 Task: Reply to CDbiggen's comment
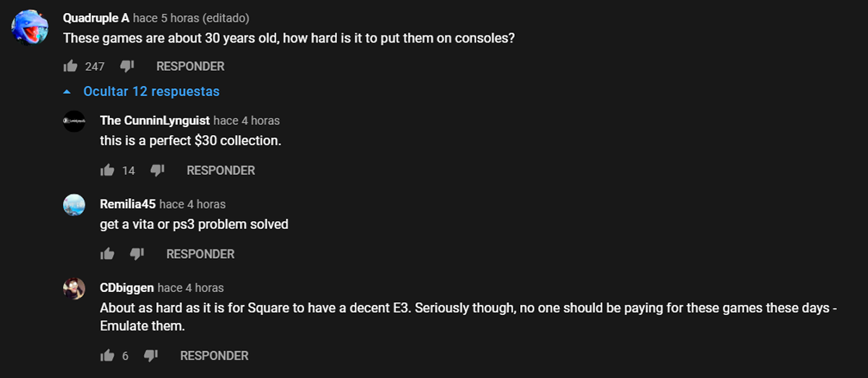[x=214, y=356]
